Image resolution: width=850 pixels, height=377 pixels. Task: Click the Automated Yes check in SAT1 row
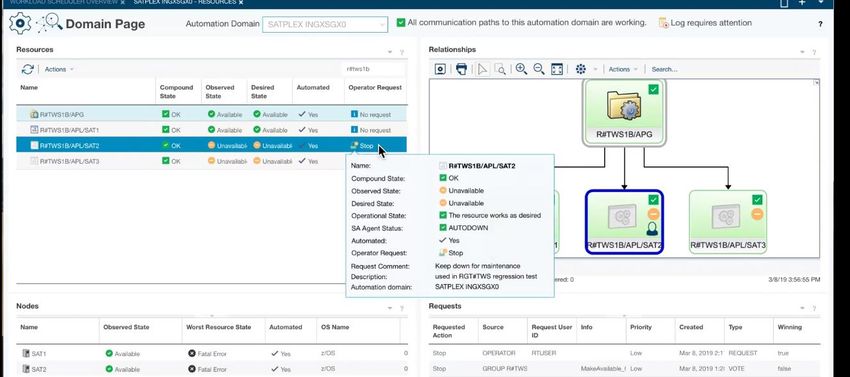point(302,130)
